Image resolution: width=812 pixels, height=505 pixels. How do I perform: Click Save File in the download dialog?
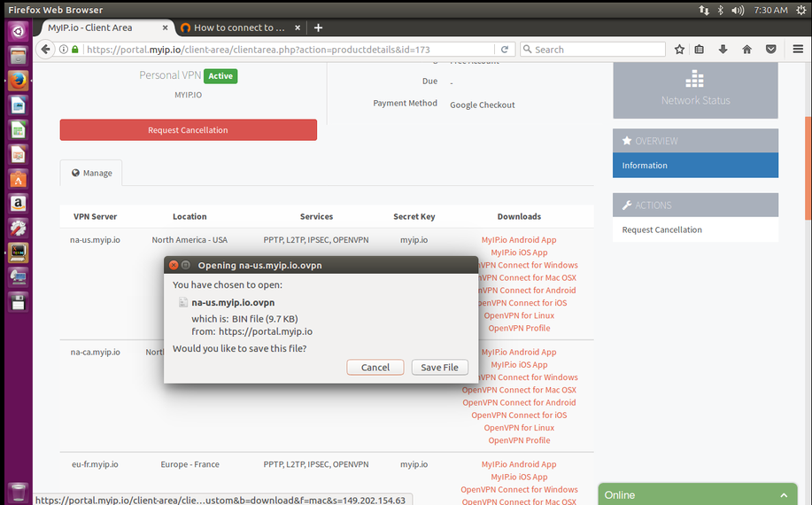tap(440, 367)
